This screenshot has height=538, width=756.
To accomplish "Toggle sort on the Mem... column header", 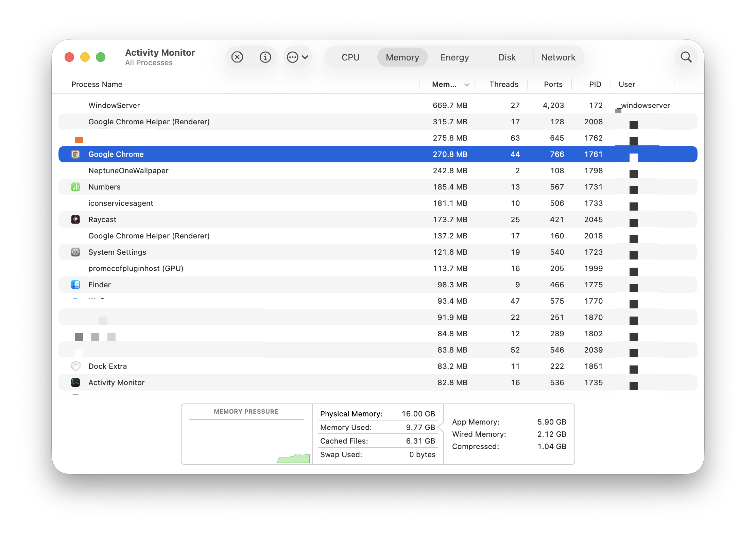I will point(448,84).
